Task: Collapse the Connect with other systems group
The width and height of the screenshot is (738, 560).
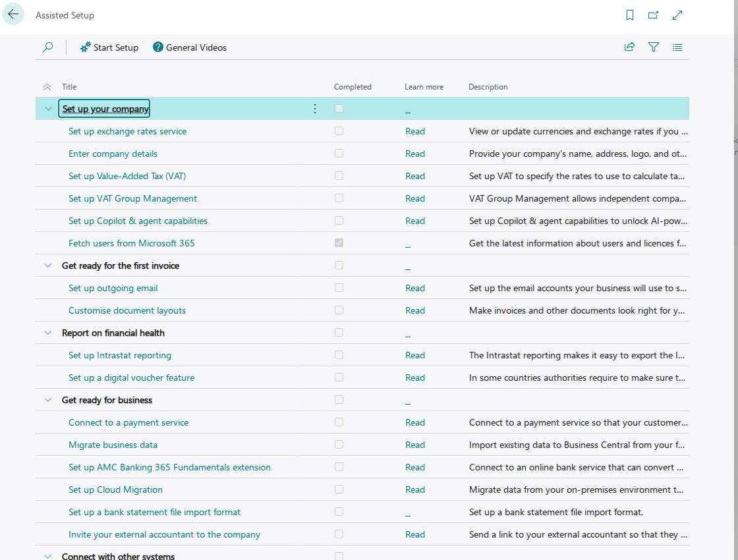Action: (48, 556)
